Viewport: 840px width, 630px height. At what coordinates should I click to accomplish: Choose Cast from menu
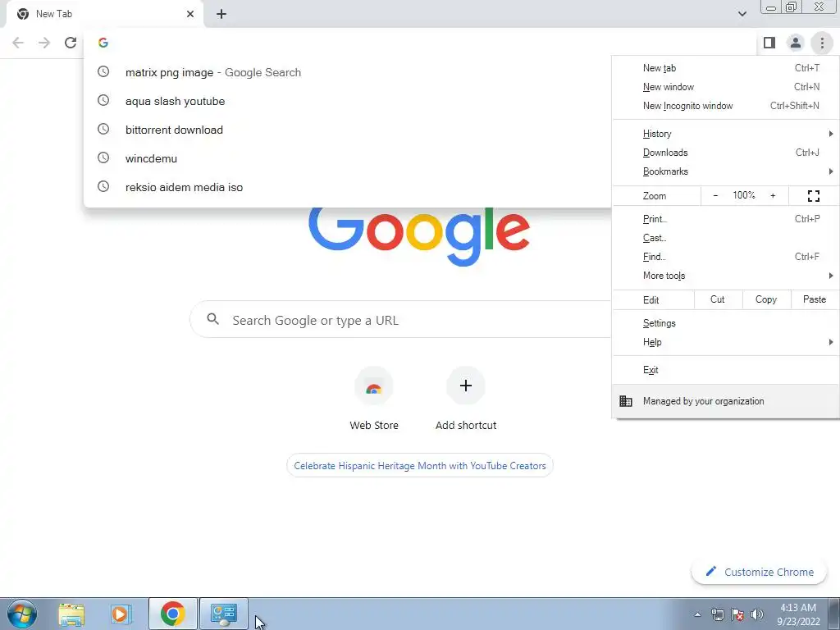click(x=726, y=238)
